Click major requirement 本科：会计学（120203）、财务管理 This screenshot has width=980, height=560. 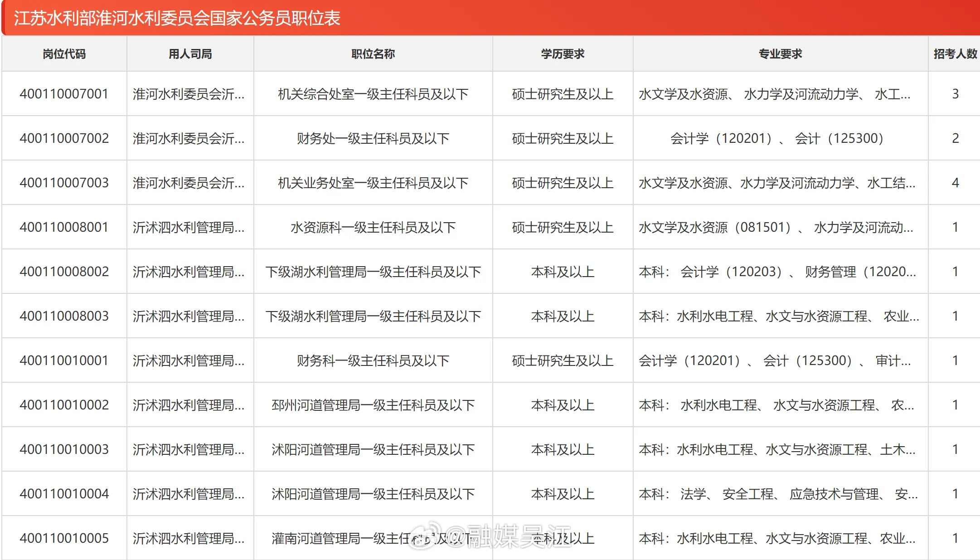[x=777, y=272]
